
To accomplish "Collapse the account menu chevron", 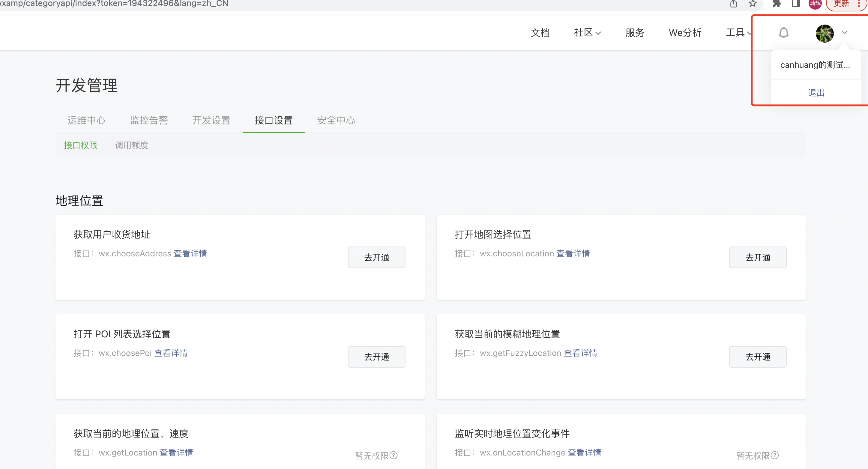I will point(844,33).
